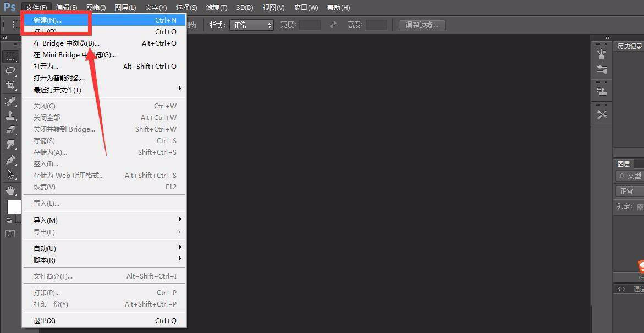Open the 选择(S) menu

point(186,7)
